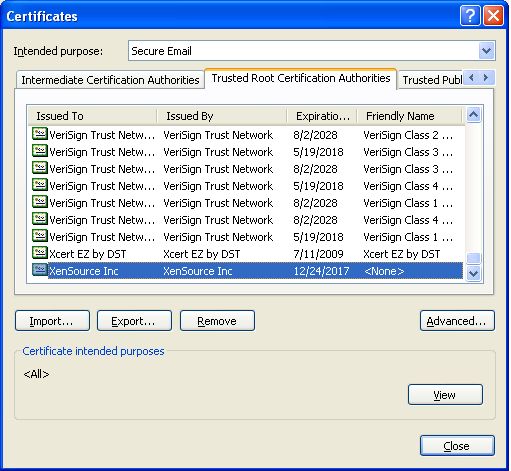The width and height of the screenshot is (511, 471).
Task: Click the help question mark in title bar
Action: pyautogui.click(x=470, y=15)
